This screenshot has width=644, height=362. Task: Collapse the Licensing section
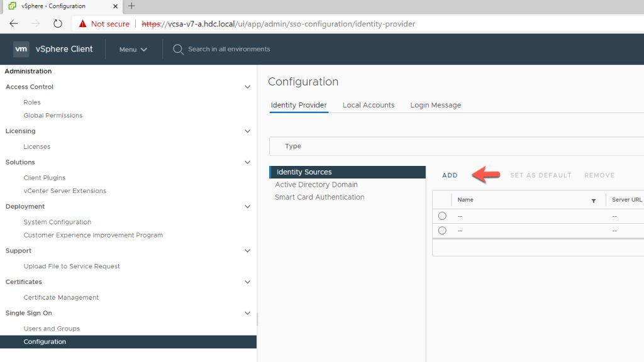click(x=247, y=131)
